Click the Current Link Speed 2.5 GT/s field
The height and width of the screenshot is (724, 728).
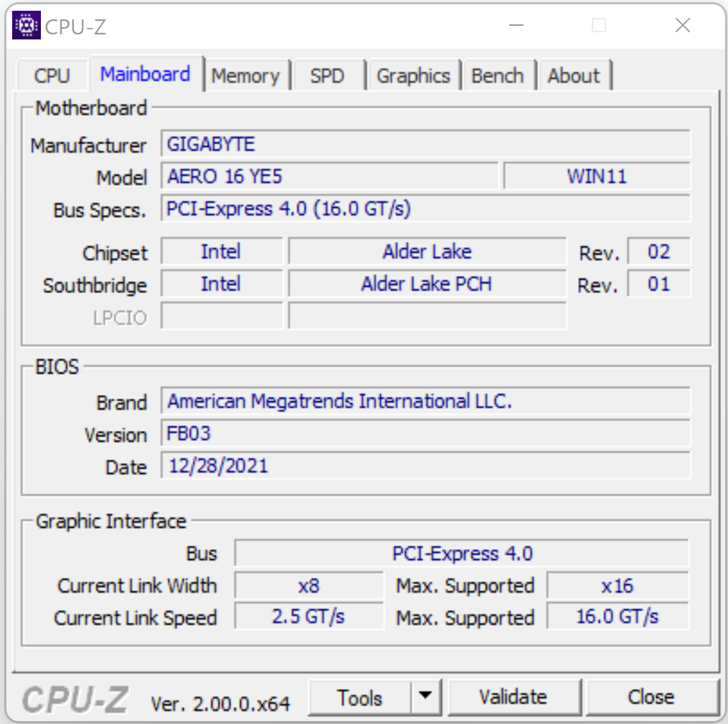tap(308, 616)
